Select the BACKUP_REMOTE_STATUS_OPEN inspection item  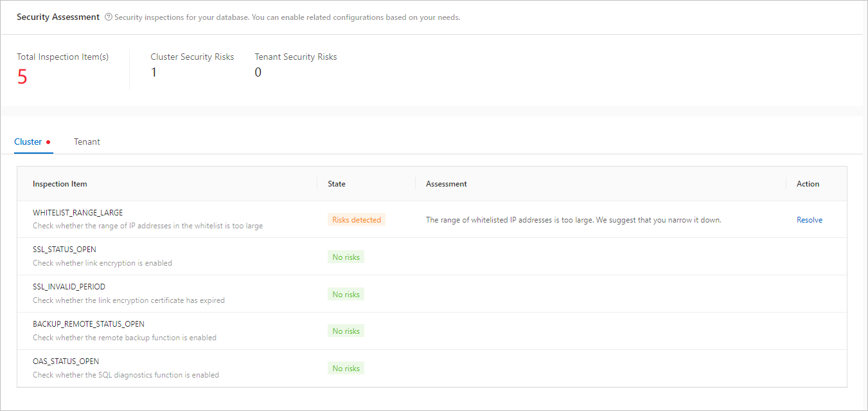[89, 324]
